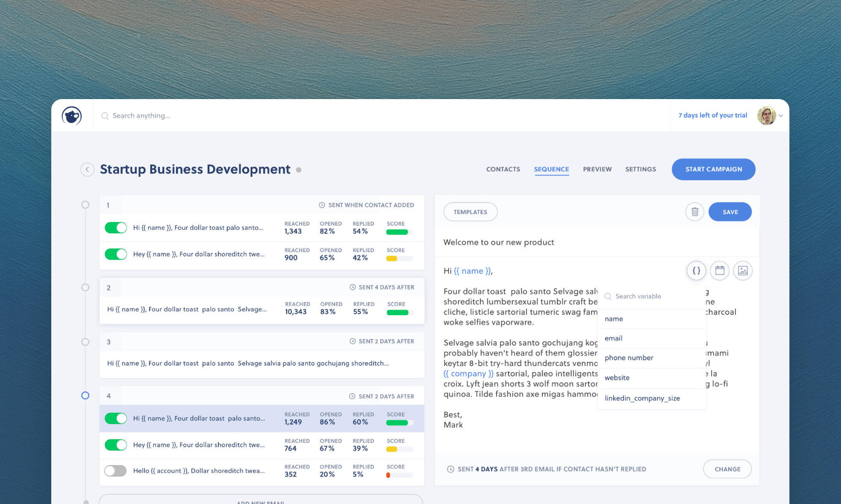The width and height of the screenshot is (841, 504).
Task: Expand the account menu chevron beside the avatar
Action: point(781,116)
